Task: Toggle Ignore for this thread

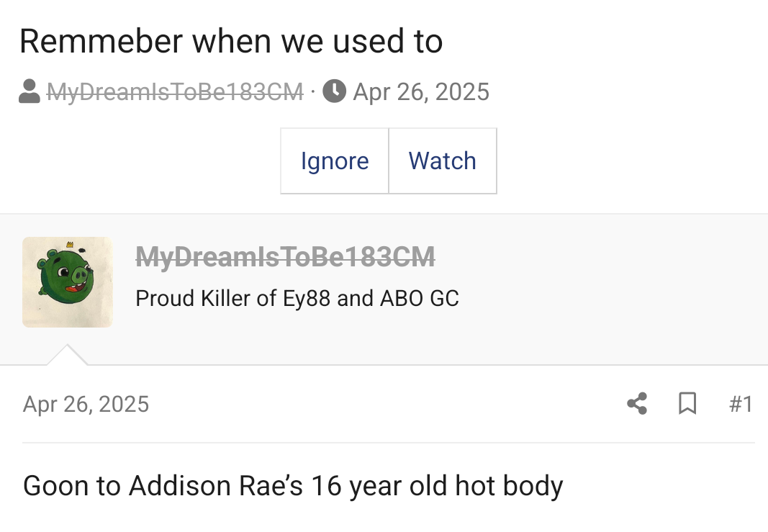Action: (334, 161)
